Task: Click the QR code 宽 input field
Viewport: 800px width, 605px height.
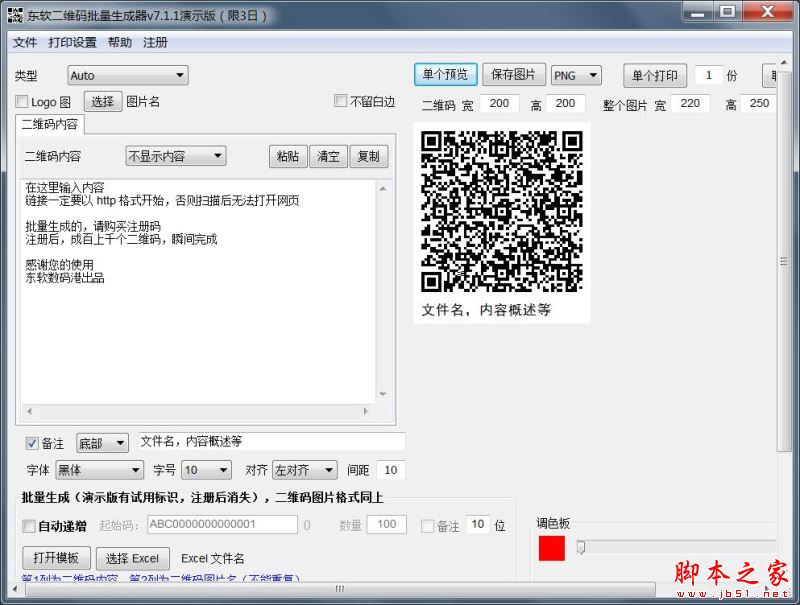Action: [x=499, y=104]
